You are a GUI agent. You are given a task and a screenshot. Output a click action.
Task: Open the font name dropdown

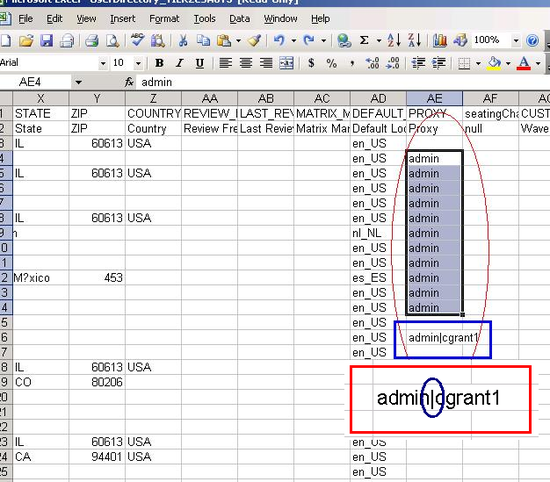[x=103, y=63]
